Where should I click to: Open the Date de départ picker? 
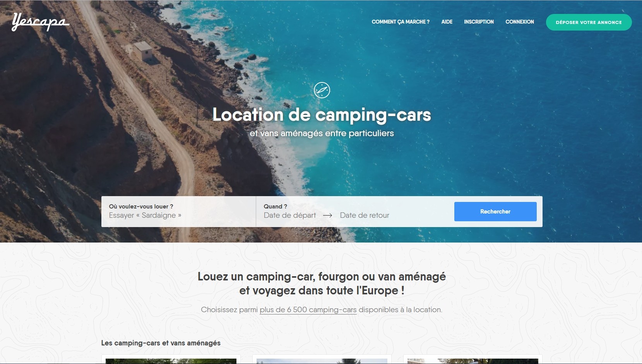click(x=290, y=215)
